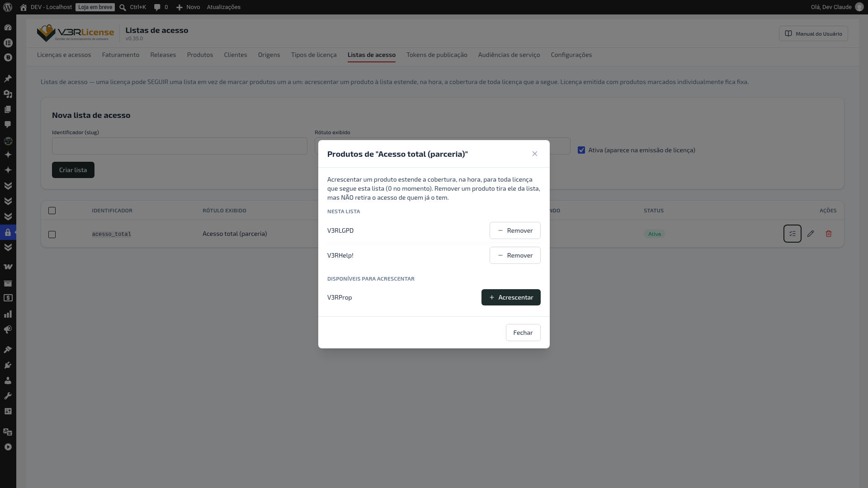
Task: Open Media icon in sidebar
Action: [x=8, y=94]
